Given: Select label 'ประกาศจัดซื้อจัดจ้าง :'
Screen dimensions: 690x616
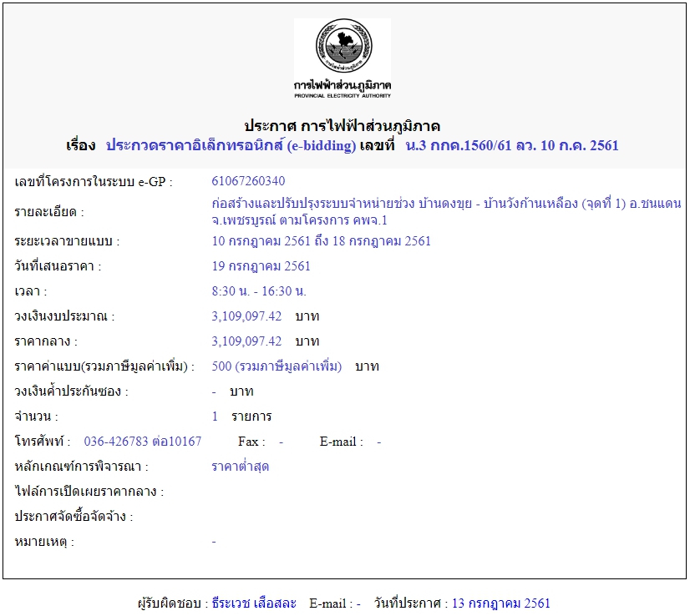Looking at the screenshot, I should [74, 517].
